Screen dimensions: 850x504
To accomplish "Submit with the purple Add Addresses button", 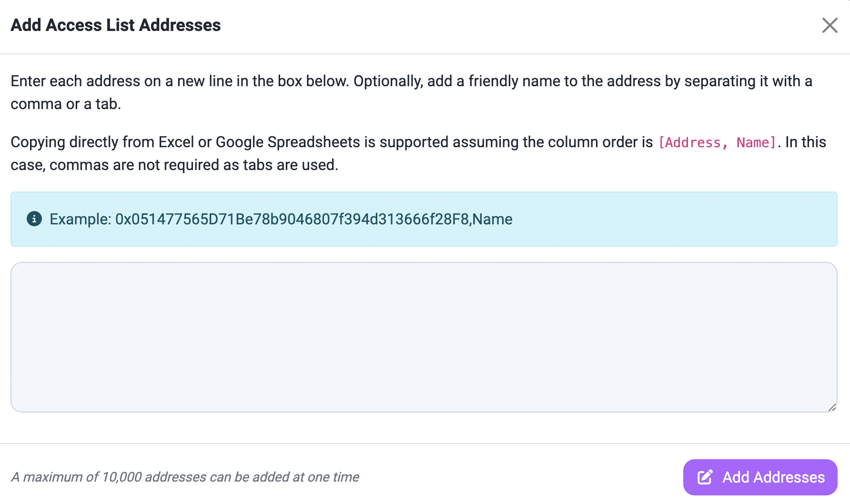I will [760, 477].
